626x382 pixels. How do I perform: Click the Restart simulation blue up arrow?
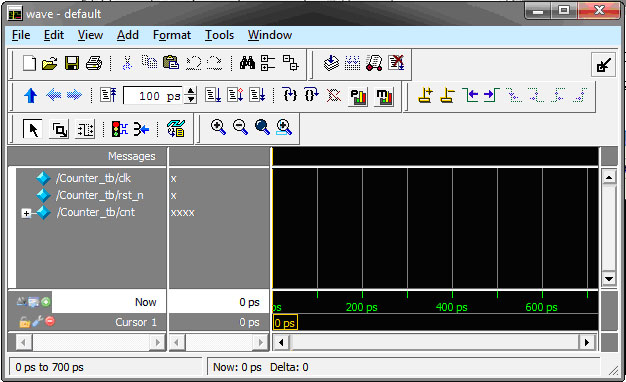[x=30, y=96]
